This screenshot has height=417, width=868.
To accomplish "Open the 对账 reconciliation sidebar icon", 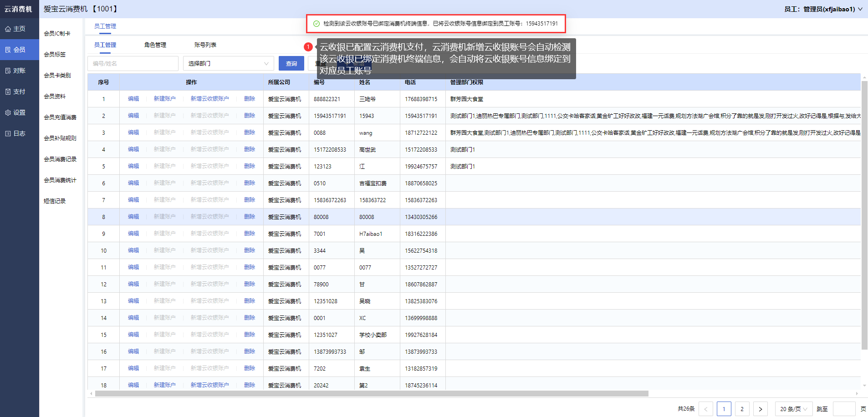I will [8, 71].
